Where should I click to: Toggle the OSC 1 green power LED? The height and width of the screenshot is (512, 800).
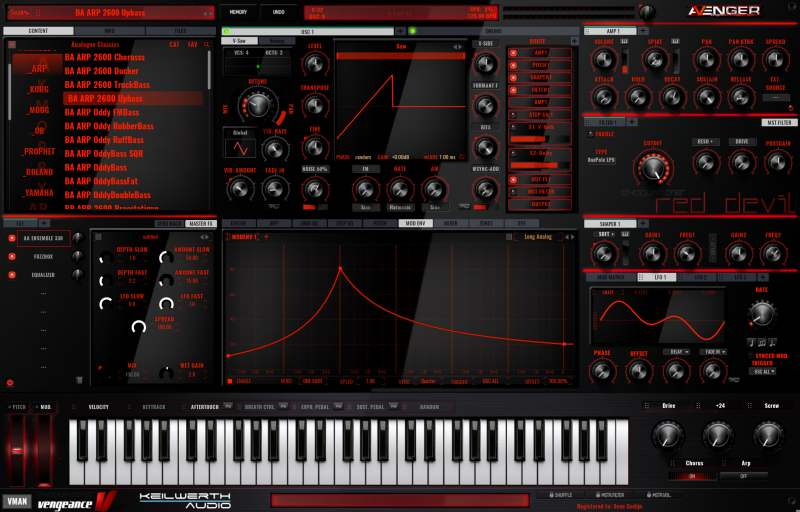pos(227,32)
